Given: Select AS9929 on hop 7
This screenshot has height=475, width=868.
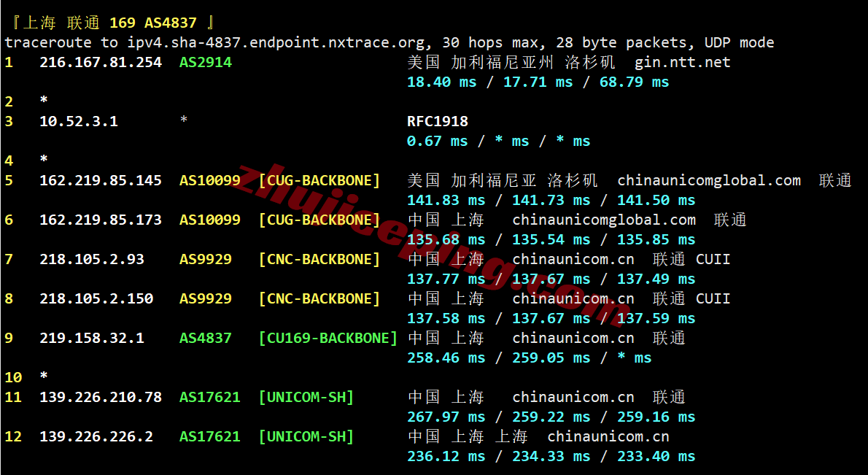Looking at the screenshot, I should point(206,259).
